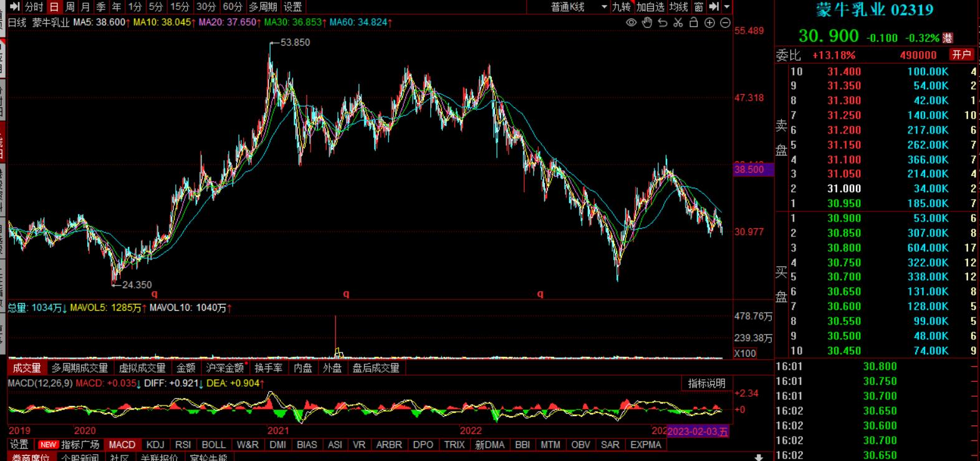980x461 pixels.
Task: Click the expand-right arrow icon near 窗
Action: (x=714, y=7)
